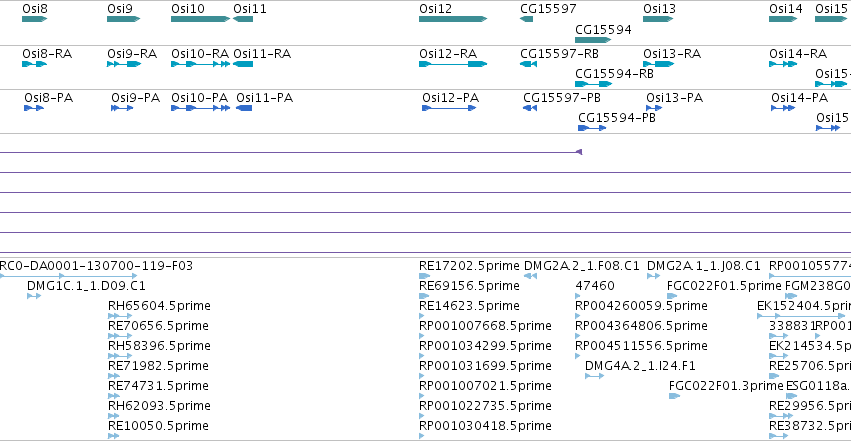The image size is (851, 441).
Task: Click the RE17202.5prime EST label
Action: click(x=469, y=266)
